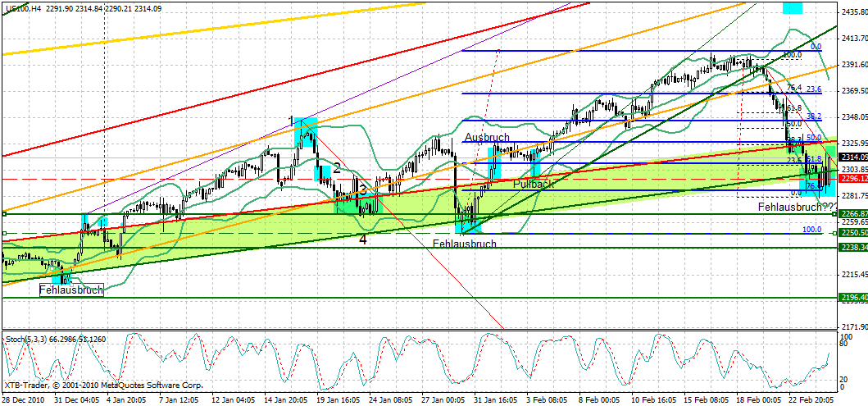868x406 pixels.
Task: Select the 31 Jan 16:05 time label
Action: pos(493,400)
